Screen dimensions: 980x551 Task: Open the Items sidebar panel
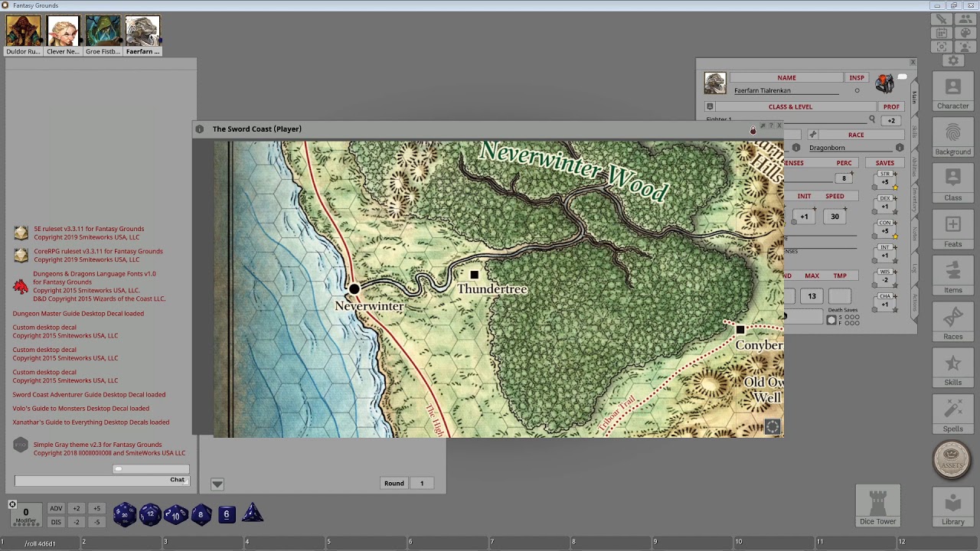pos(953,276)
